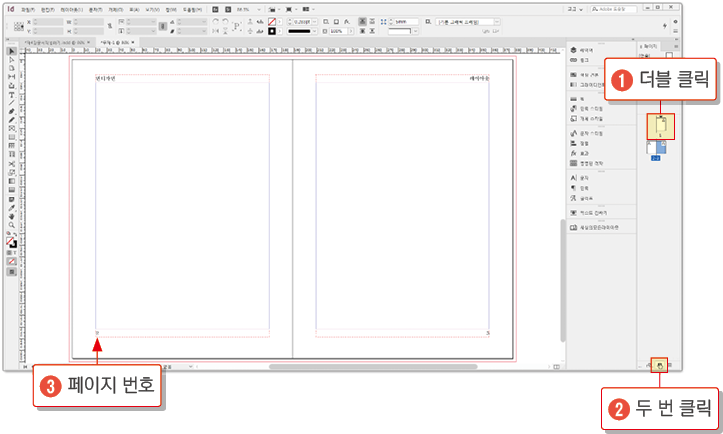This screenshot has height=434, width=723.
Task: Toggle jump object text wrap
Action: pos(372,31)
